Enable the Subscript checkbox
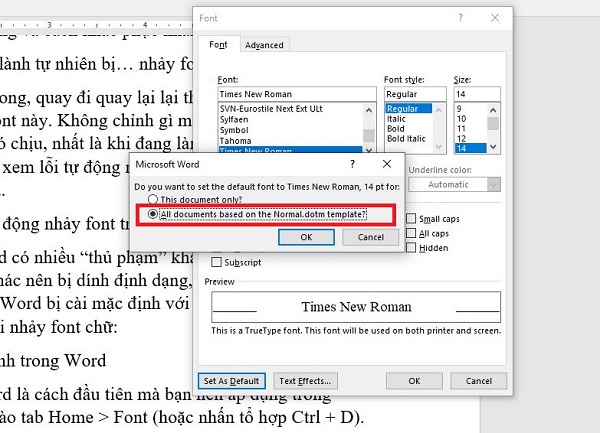The width and height of the screenshot is (600, 433). 216,262
